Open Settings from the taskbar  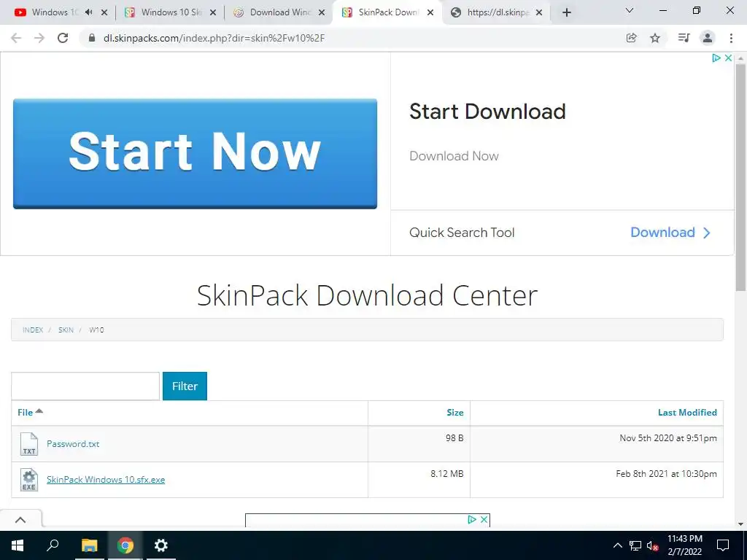161,545
